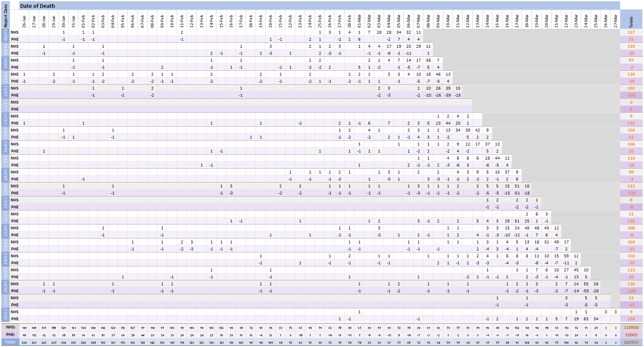Select the rotated 'Report Date' header cell

[6, 16]
